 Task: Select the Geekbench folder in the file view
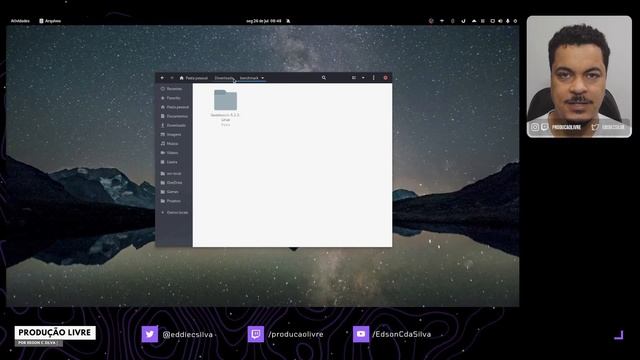[225, 107]
